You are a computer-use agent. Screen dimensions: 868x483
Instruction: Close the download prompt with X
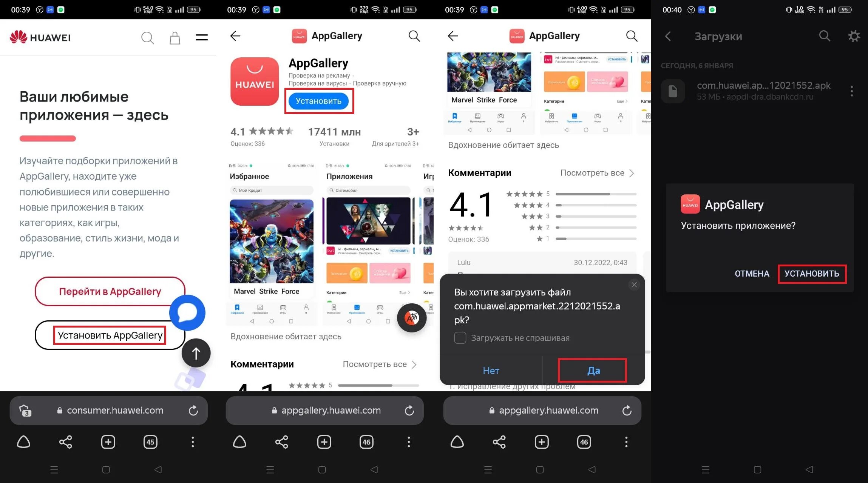point(634,285)
